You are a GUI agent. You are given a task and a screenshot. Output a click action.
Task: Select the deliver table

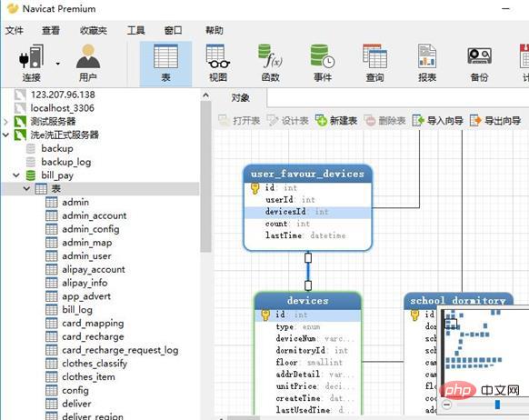[x=76, y=404]
